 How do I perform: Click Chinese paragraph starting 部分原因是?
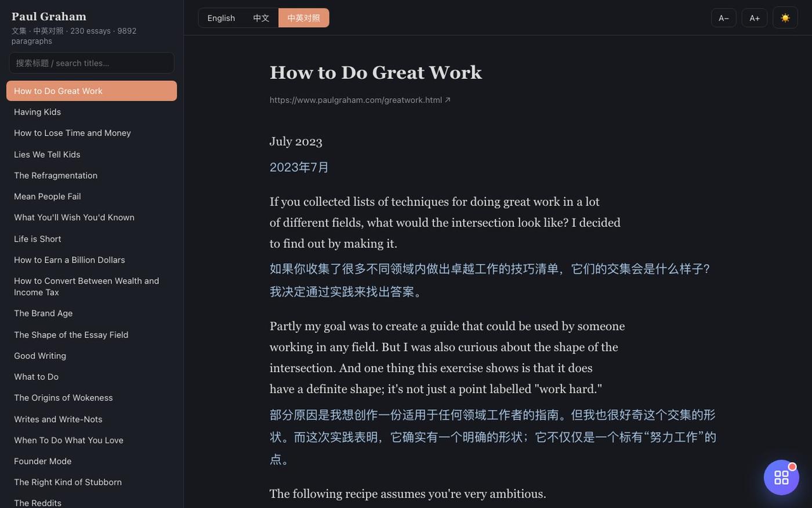tap(493, 437)
